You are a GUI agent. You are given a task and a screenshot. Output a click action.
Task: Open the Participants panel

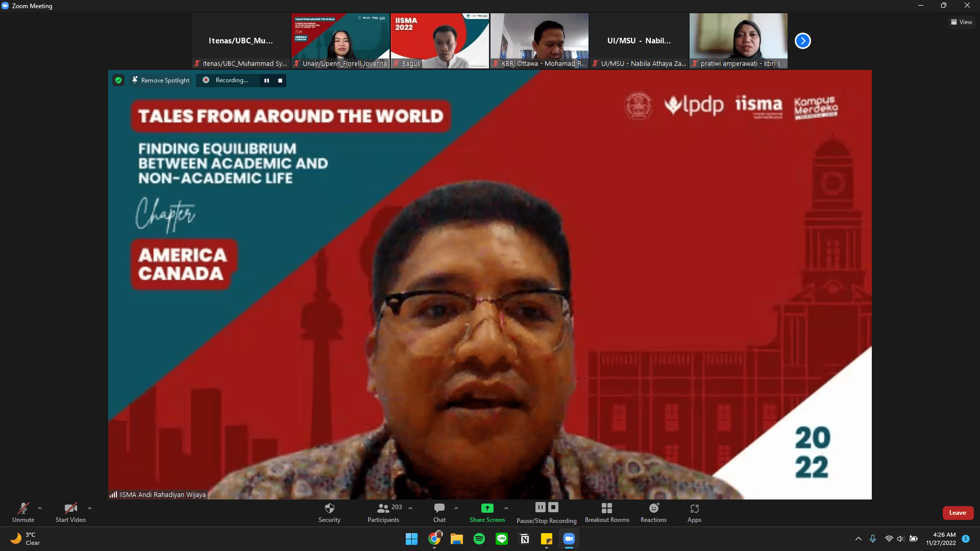coord(383,513)
